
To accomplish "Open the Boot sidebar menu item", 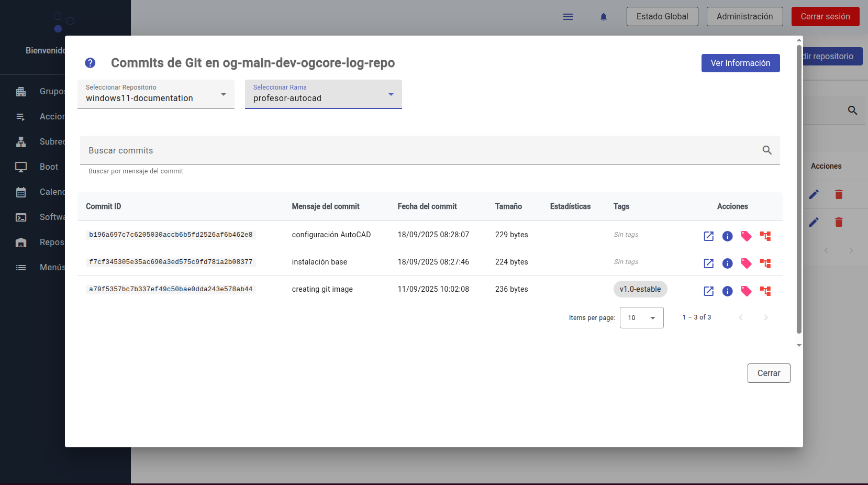I will (49, 167).
